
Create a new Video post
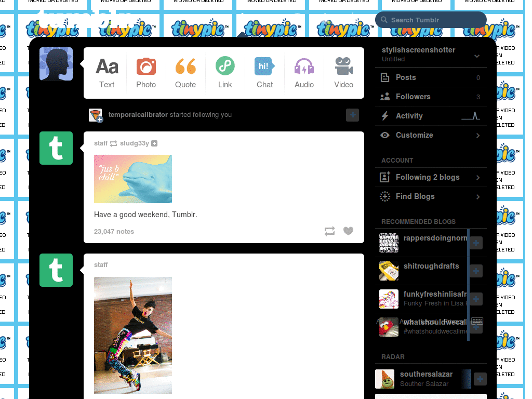pyautogui.click(x=344, y=73)
